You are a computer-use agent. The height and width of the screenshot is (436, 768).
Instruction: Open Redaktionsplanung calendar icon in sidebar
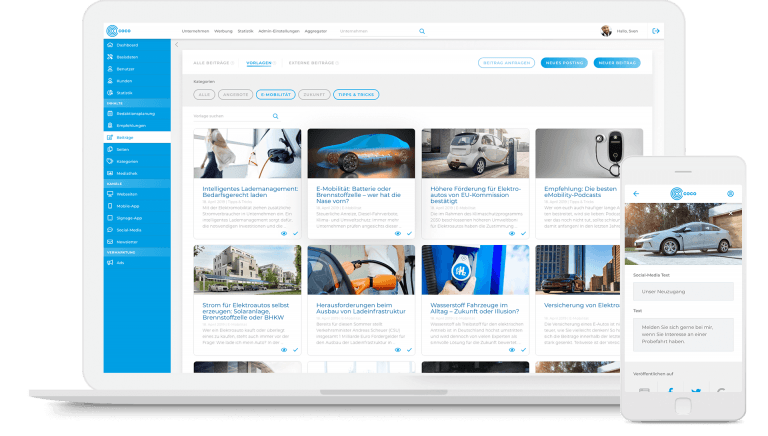point(110,113)
